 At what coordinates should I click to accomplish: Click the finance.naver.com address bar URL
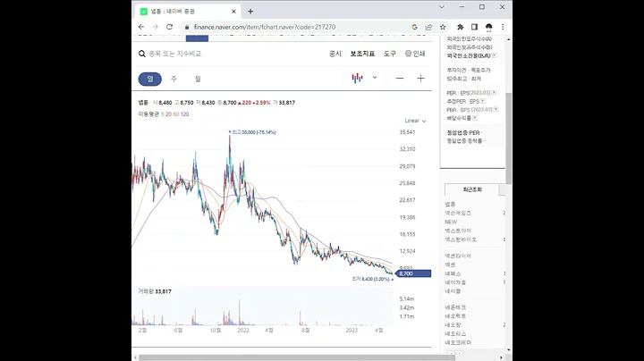click(265, 27)
